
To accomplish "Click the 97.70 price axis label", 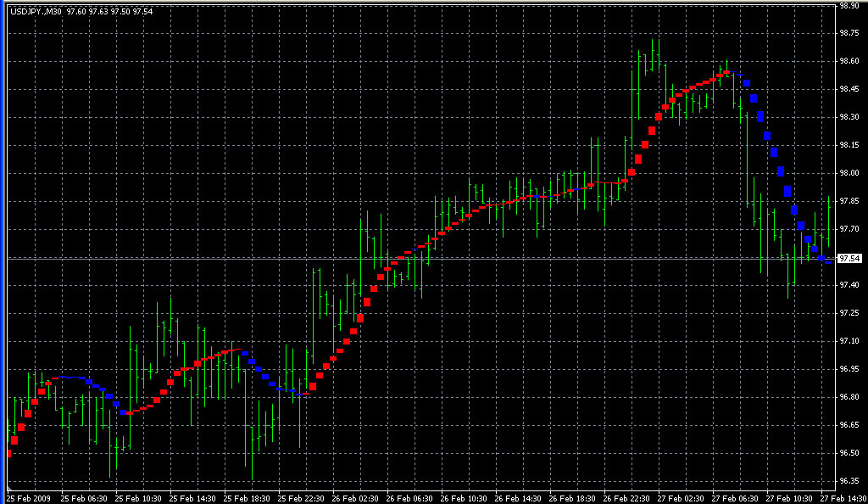I will click(849, 229).
